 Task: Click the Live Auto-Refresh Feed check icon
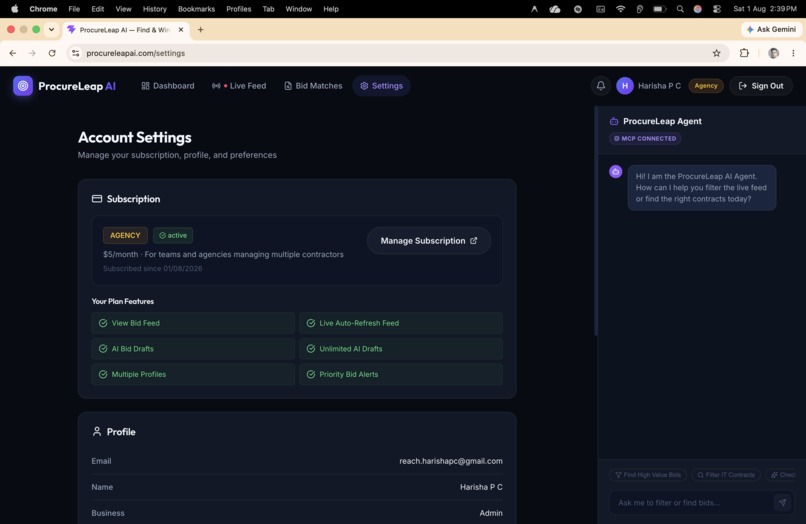(310, 323)
